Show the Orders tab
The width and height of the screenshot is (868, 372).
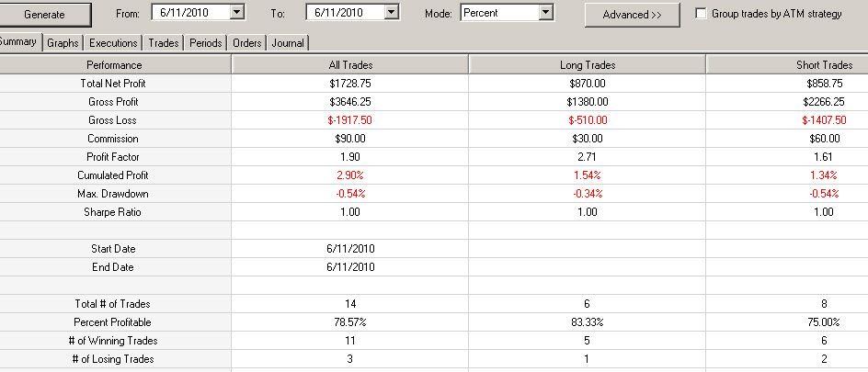[x=247, y=42]
